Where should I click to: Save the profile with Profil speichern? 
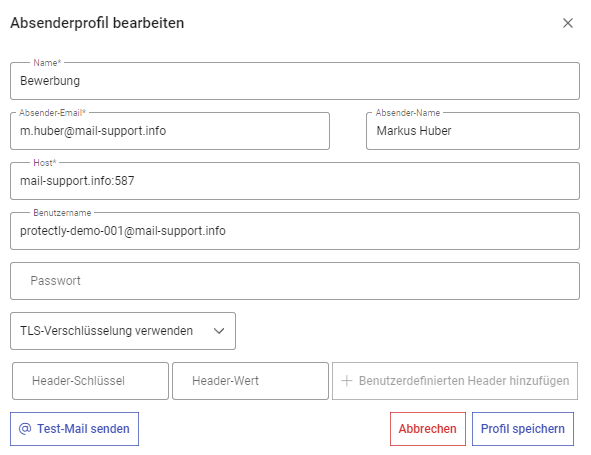pyautogui.click(x=523, y=429)
